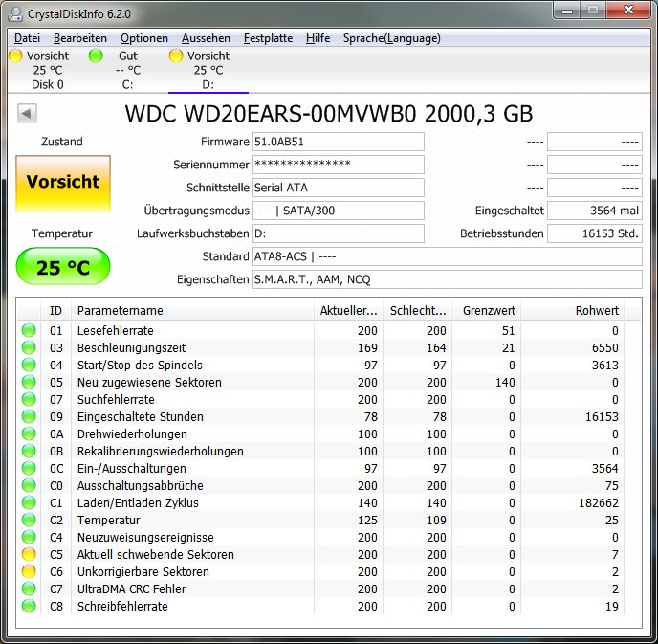The height and width of the screenshot is (644, 658).
Task: Click the Grenzwert column header
Action: click(487, 311)
